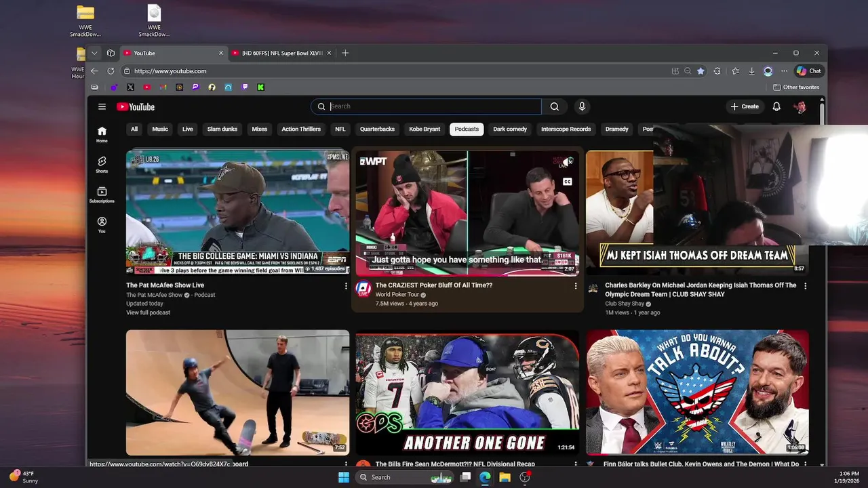The image size is (868, 488).
Task: Click the YouTube logo
Action: click(x=136, y=106)
